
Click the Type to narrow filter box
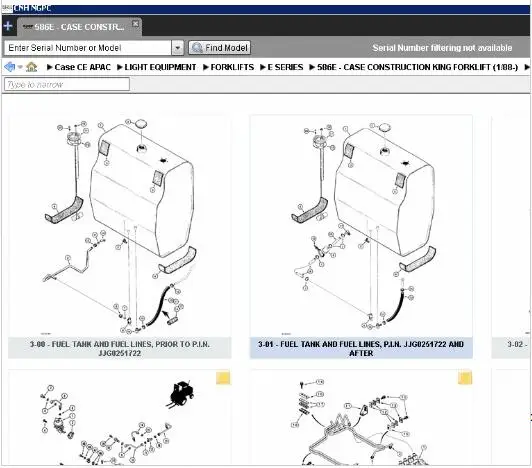[67, 84]
